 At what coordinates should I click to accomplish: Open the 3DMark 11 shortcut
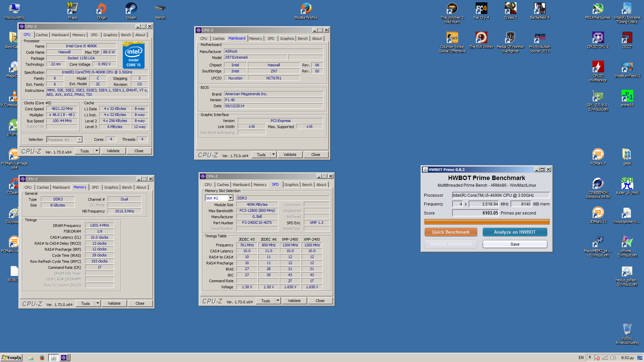tap(598, 215)
